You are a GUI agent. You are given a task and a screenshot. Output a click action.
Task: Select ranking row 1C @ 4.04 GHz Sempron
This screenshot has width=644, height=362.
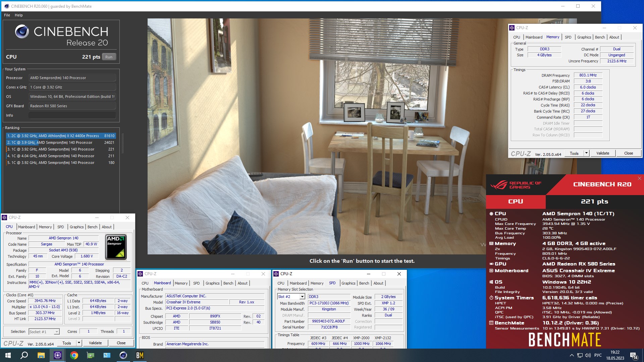coord(61,156)
